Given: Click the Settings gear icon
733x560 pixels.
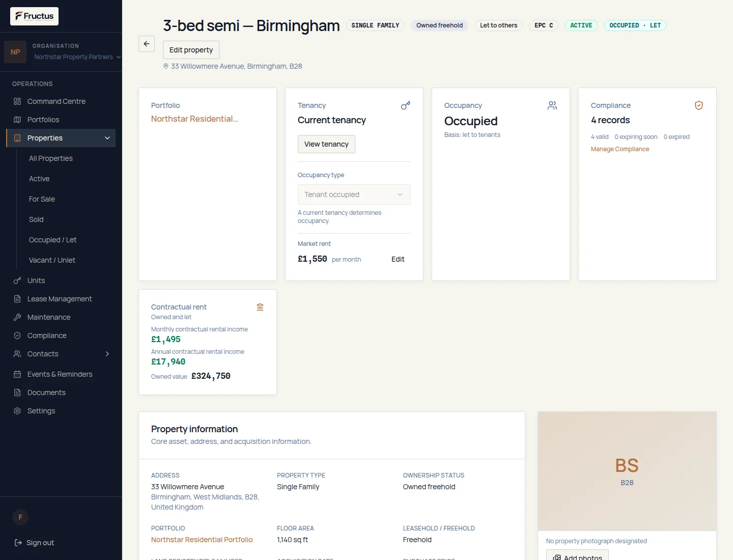Looking at the screenshot, I should coord(17,411).
